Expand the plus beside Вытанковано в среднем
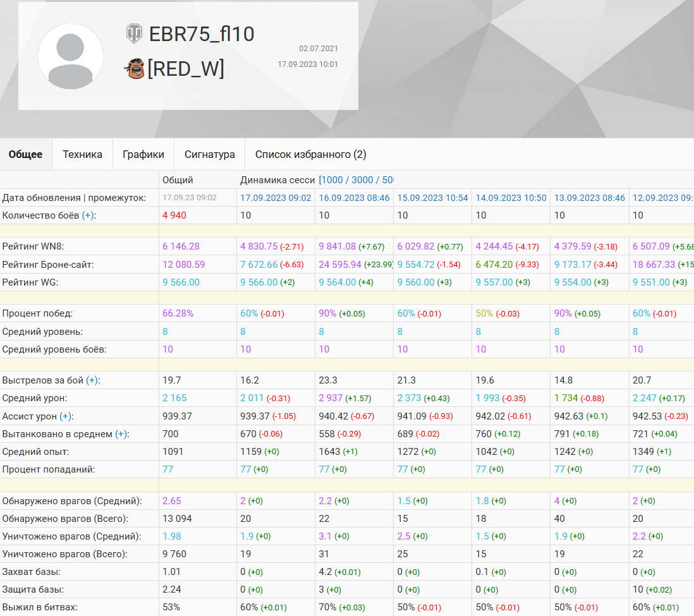 pos(121,434)
